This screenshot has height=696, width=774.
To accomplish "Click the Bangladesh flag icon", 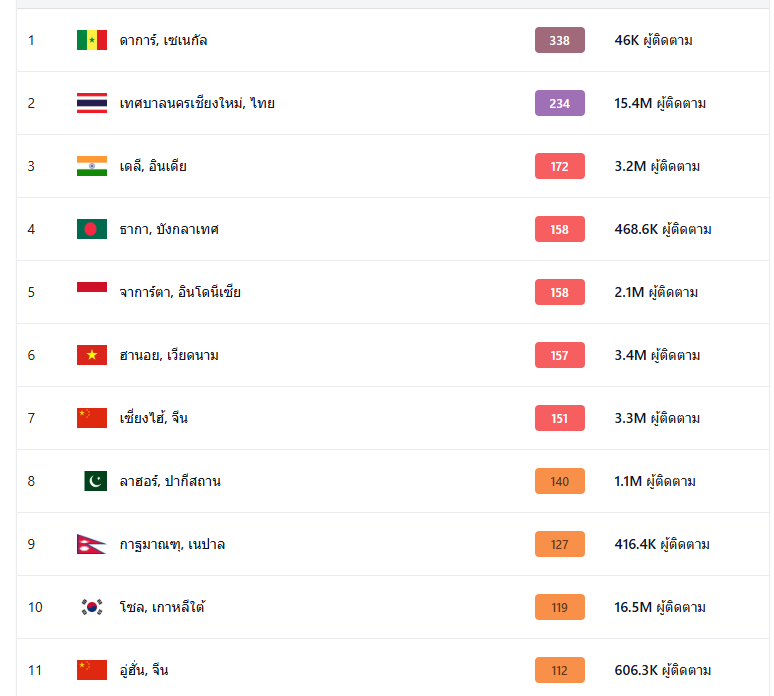I will click(91, 229).
